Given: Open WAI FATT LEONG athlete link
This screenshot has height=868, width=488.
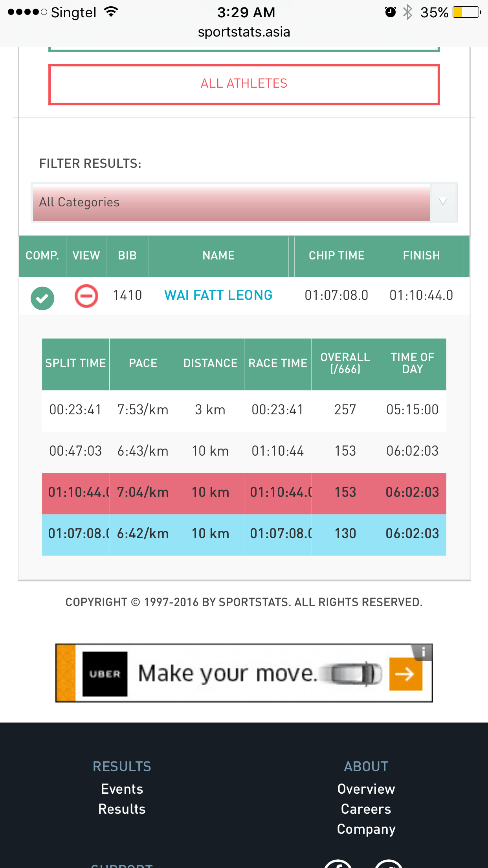Looking at the screenshot, I should coord(218,295).
